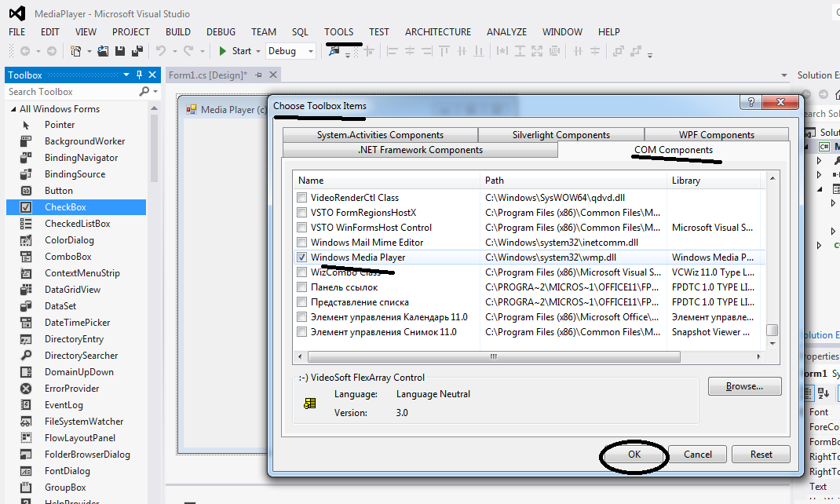Click the Alphabetical sort icon in Properties
Viewport: 840px width, 504px height.
(x=824, y=393)
